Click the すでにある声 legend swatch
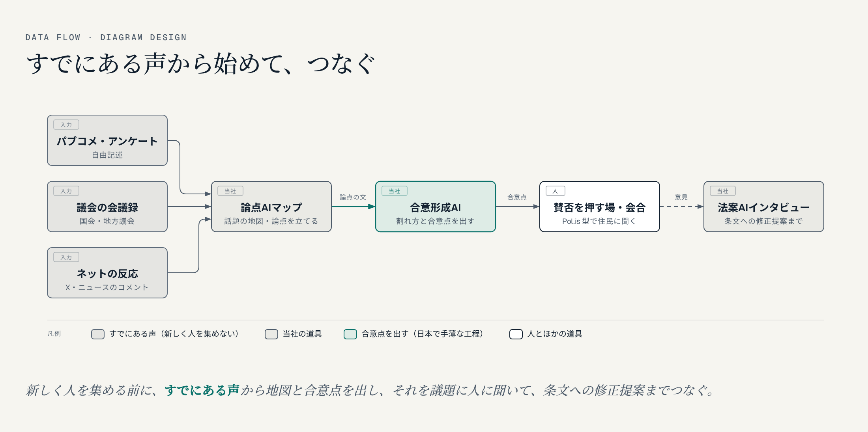The height and width of the screenshot is (432, 868). 98,334
